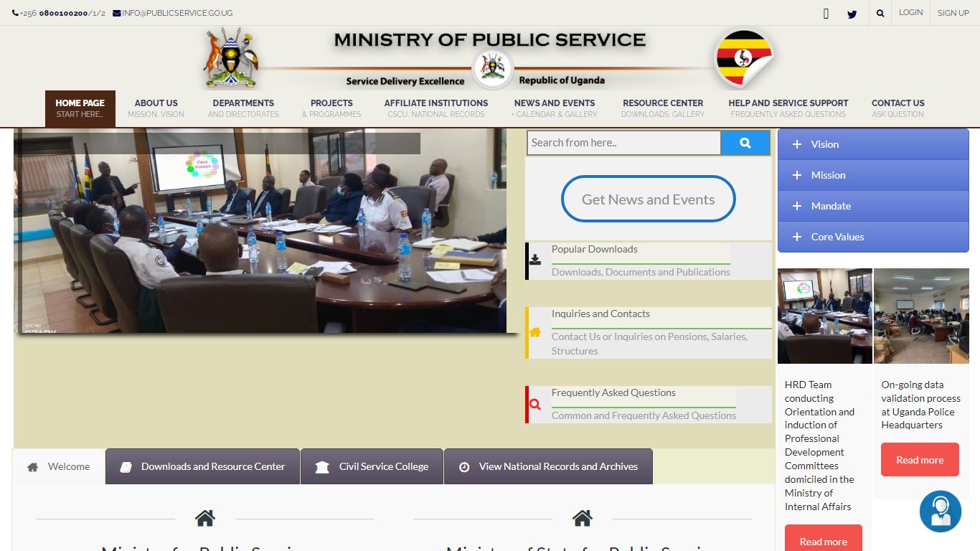Screen dimensions: 980x551
Task: Click the Get News and Events button
Action: point(649,199)
